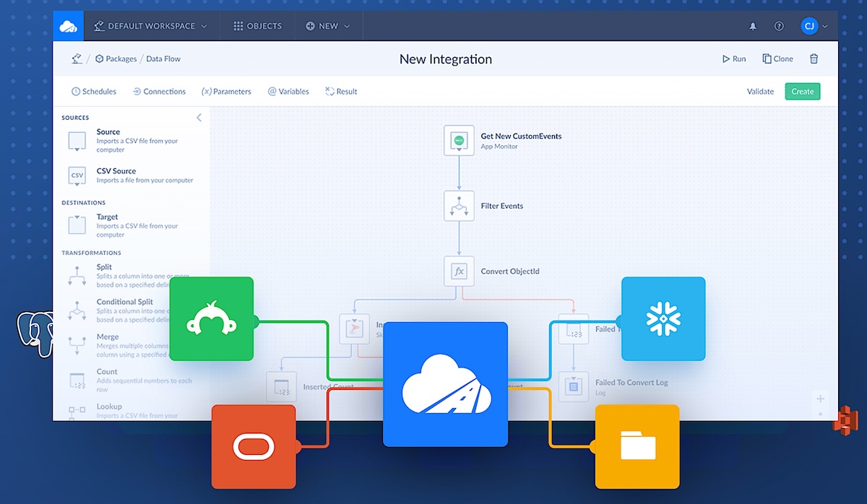Screen dimensions: 867x504
Task: Select the Convert ObjectId fx node
Action: point(459,271)
